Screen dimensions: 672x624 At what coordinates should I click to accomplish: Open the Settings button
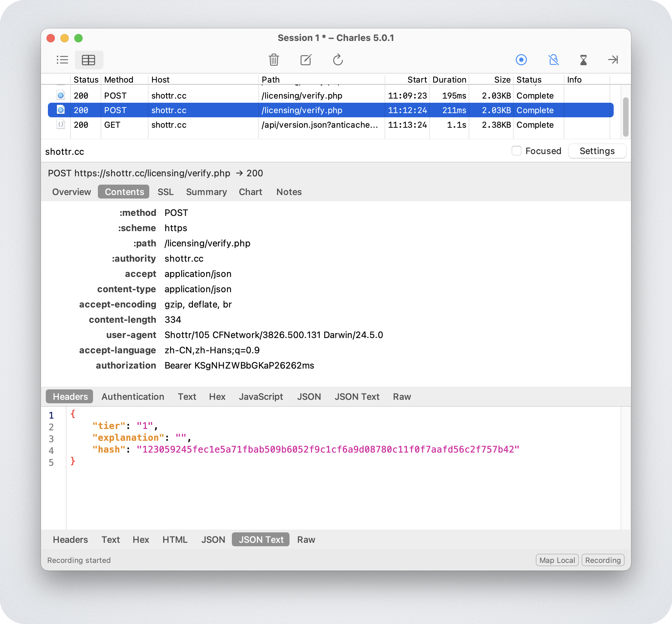[597, 151]
